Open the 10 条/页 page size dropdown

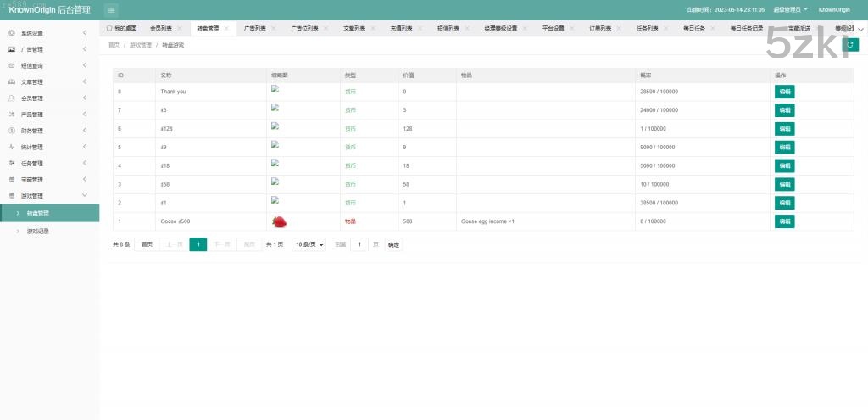click(309, 244)
